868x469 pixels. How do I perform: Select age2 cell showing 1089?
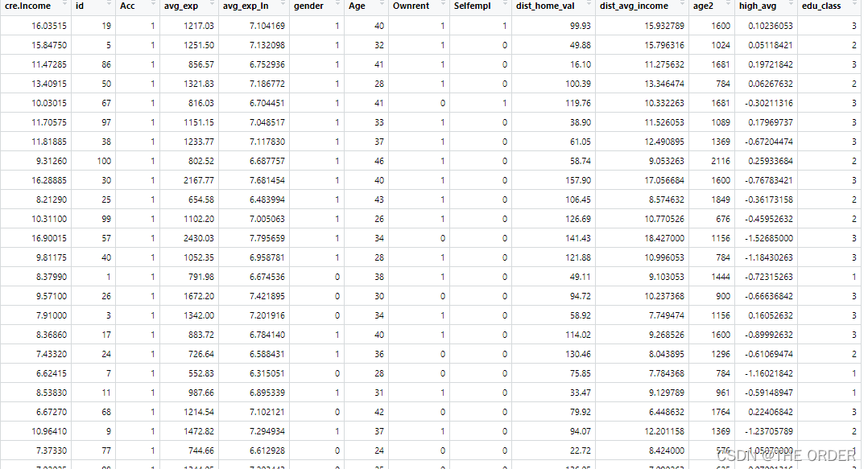coord(721,123)
